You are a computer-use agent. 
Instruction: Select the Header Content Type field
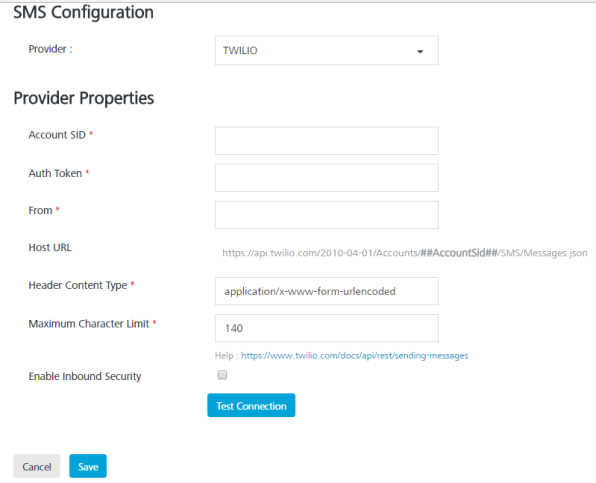pos(327,291)
